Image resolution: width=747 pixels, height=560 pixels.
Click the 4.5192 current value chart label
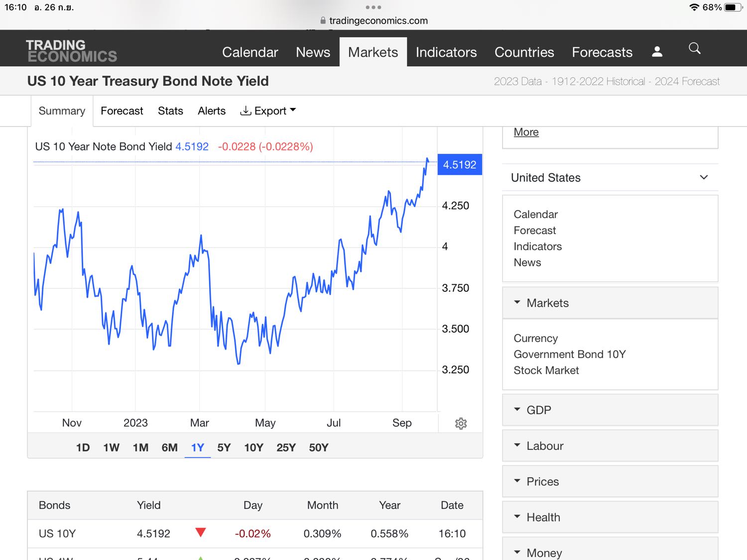point(459,165)
